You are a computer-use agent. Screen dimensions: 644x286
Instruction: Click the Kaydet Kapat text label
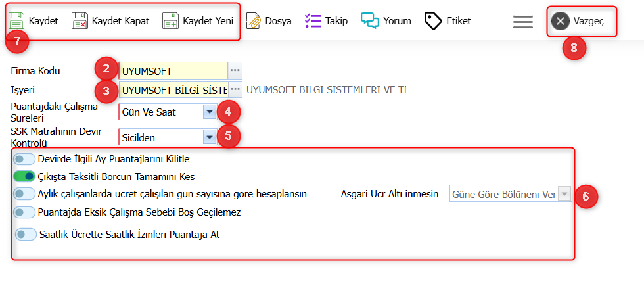pos(120,20)
